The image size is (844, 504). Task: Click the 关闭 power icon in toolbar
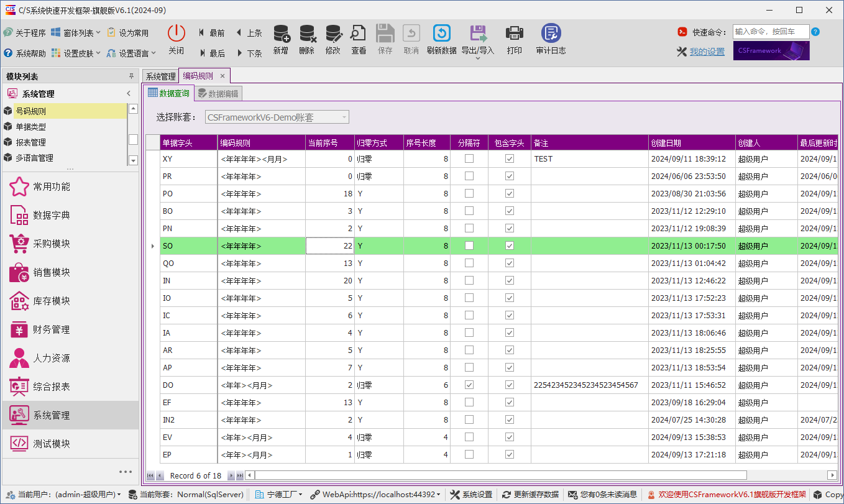(177, 34)
